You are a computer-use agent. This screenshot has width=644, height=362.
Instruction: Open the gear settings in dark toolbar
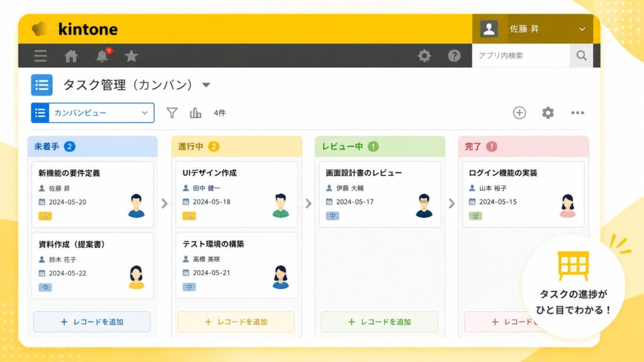pos(425,56)
